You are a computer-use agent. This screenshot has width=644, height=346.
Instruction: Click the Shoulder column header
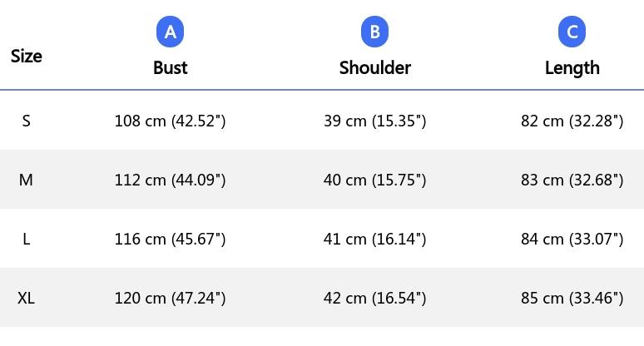tap(375, 67)
